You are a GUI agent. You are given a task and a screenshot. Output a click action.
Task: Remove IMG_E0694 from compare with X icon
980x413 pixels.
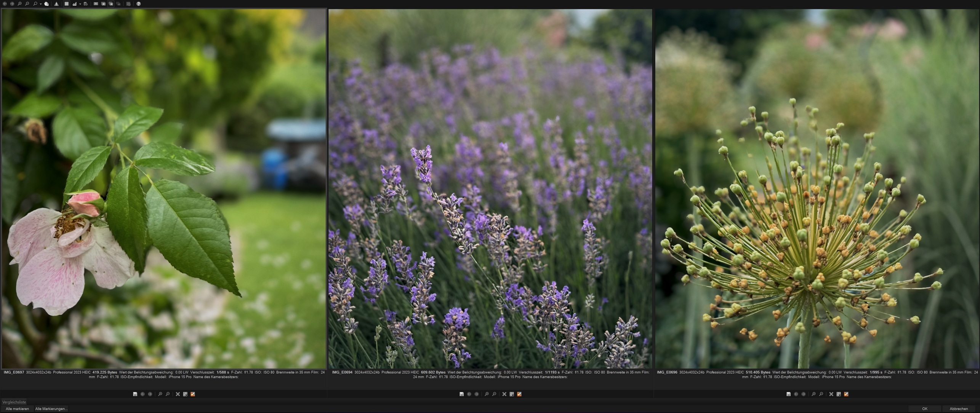(x=504, y=394)
